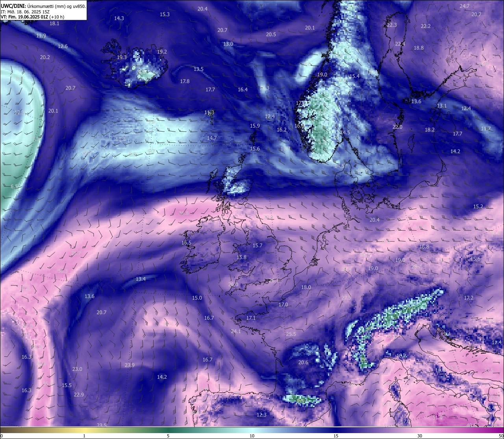Click the value 13.1 on the map
This screenshot has height=439, width=504.
coord(442,106)
